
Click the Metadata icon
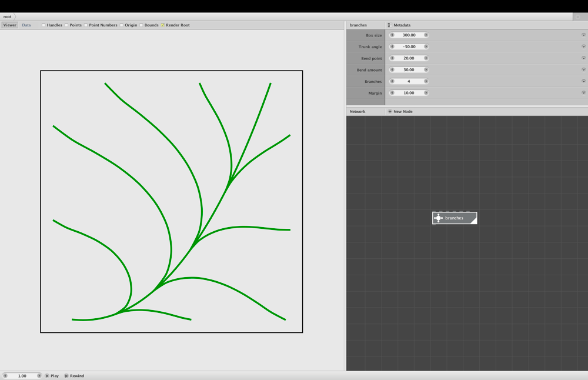pos(389,25)
